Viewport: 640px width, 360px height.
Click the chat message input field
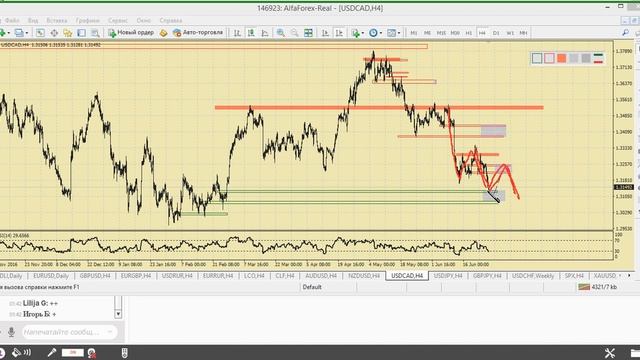(69, 332)
